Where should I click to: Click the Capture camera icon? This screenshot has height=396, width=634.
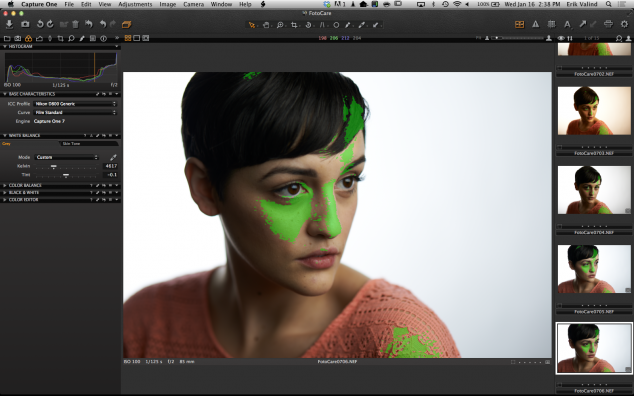point(25,24)
